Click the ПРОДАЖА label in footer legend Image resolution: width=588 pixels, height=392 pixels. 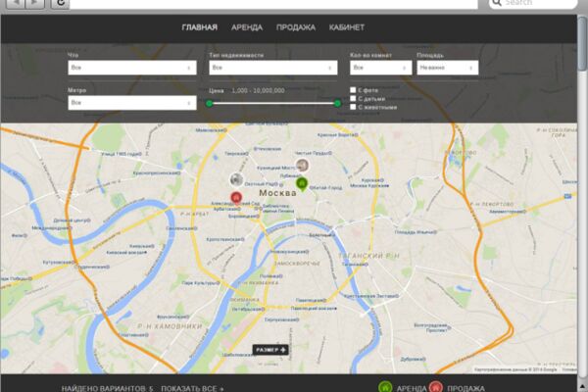(x=466, y=389)
